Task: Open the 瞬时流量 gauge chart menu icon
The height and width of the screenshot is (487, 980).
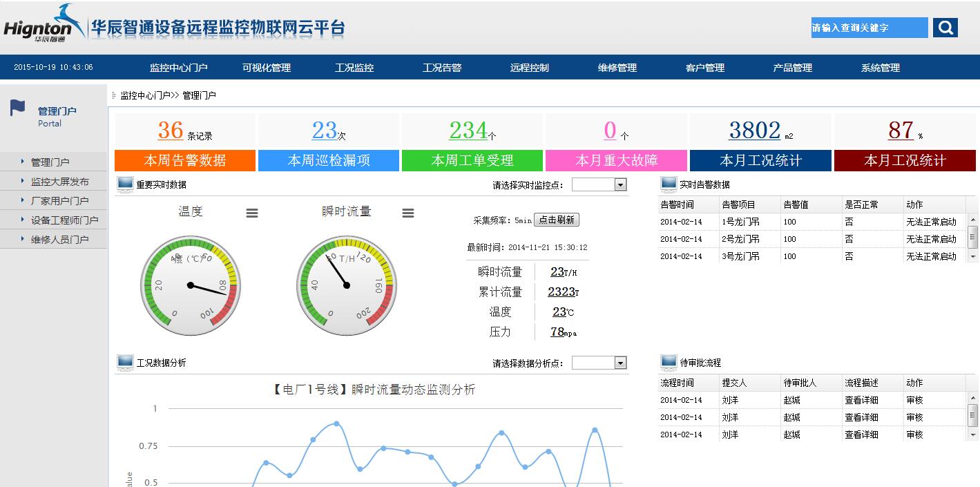Action: click(x=407, y=213)
